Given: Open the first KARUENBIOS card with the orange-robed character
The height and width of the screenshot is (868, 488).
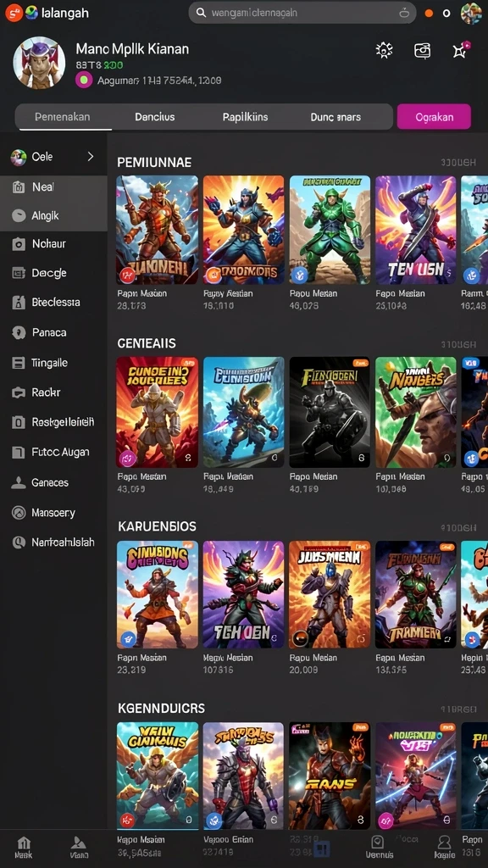Looking at the screenshot, I should tap(157, 594).
